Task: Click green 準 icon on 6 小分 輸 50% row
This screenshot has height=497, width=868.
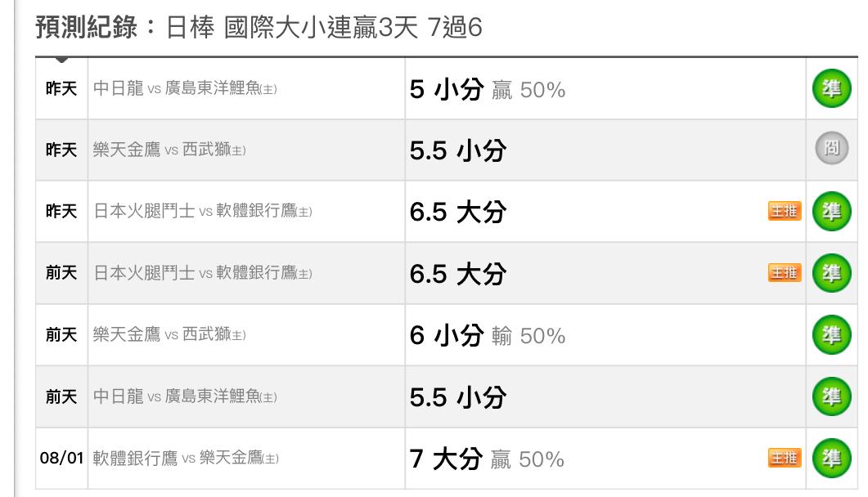Action: click(x=831, y=334)
